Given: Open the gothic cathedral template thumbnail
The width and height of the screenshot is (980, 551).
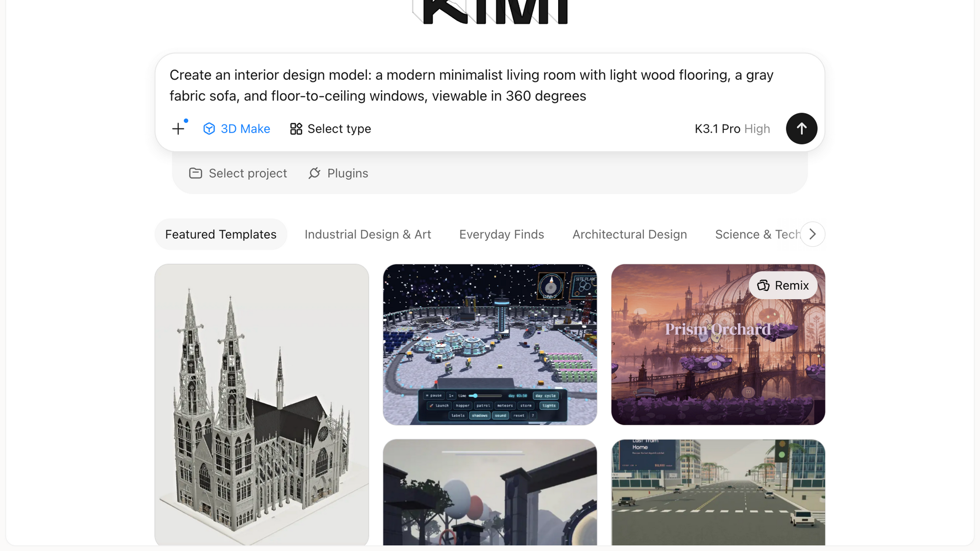Looking at the screenshot, I should [262, 405].
